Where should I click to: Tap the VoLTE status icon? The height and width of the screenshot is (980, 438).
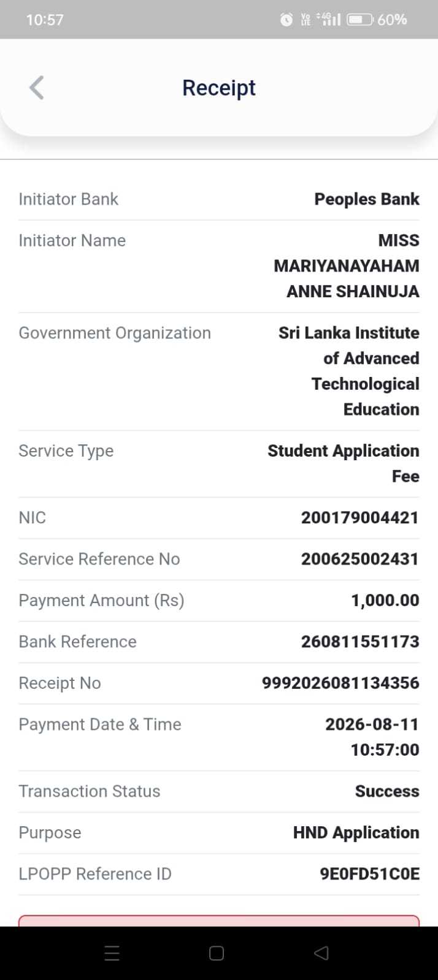305,20
